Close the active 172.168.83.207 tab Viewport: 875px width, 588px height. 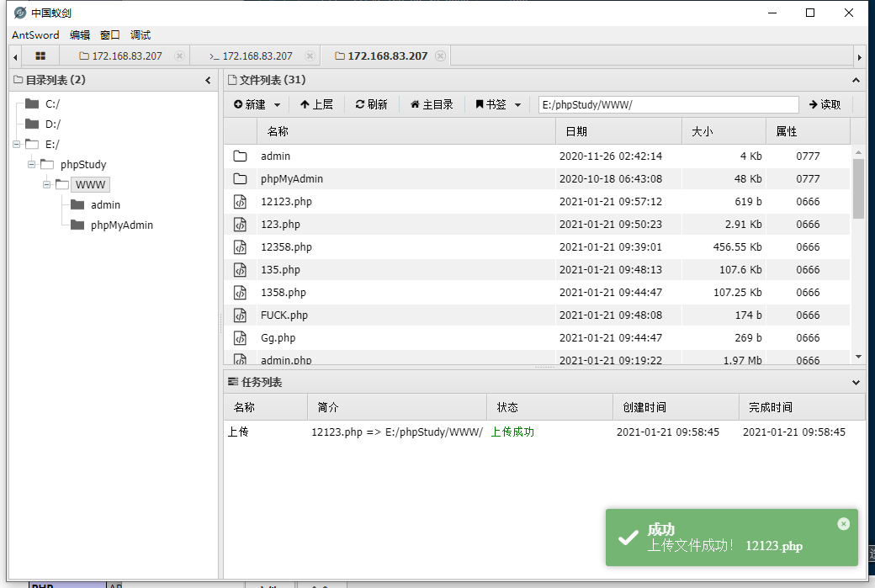coord(440,56)
